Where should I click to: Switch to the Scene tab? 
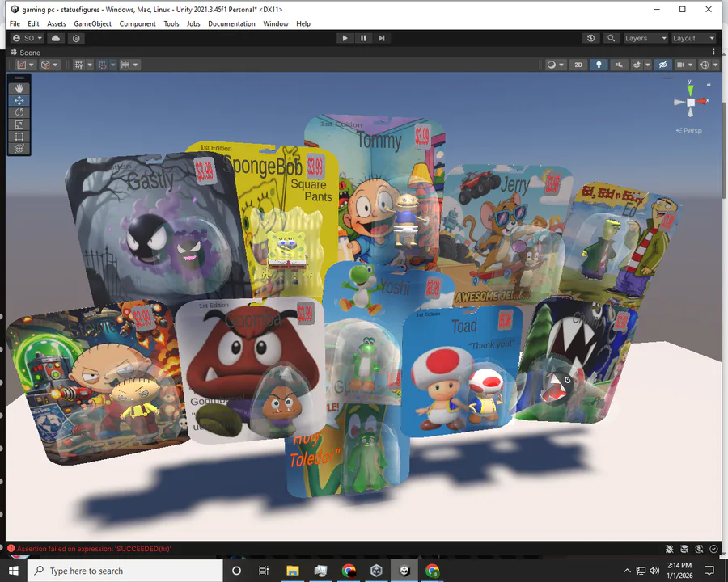pos(26,53)
